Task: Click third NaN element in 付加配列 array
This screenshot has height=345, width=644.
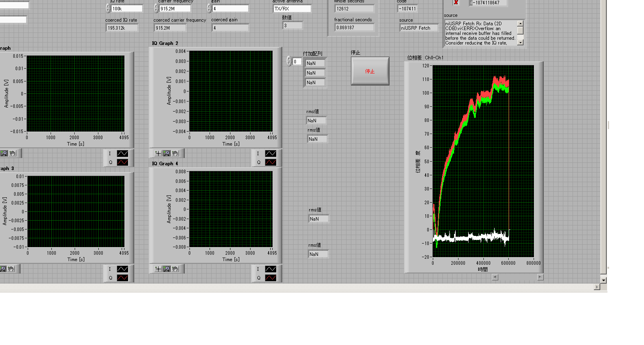Action: [x=315, y=82]
